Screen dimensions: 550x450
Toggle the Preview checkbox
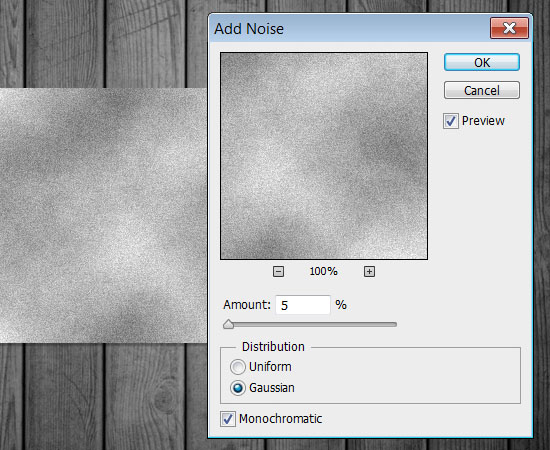pyautogui.click(x=451, y=121)
